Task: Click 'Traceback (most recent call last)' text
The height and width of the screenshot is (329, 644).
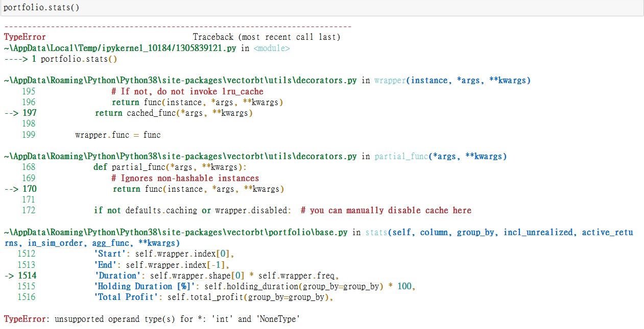Action: (267, 37)
